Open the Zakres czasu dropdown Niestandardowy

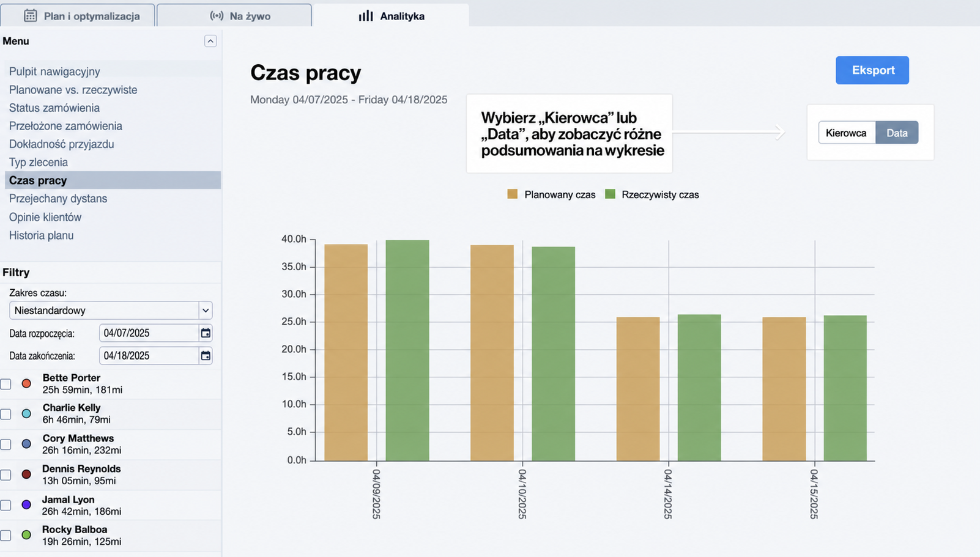click(x=111, y=311)
